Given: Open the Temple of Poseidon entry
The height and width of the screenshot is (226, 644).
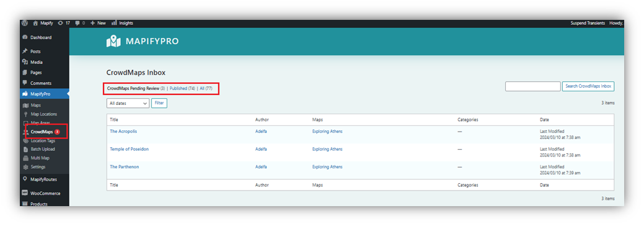Looking at the screenshot, I should click(x=130, y=149).
